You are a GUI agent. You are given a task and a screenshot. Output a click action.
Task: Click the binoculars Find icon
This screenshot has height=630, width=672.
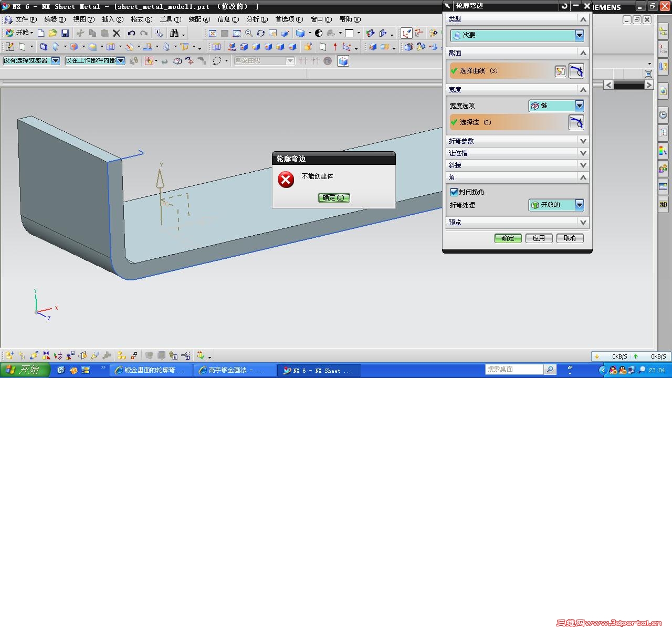click(x=174, y=33)
